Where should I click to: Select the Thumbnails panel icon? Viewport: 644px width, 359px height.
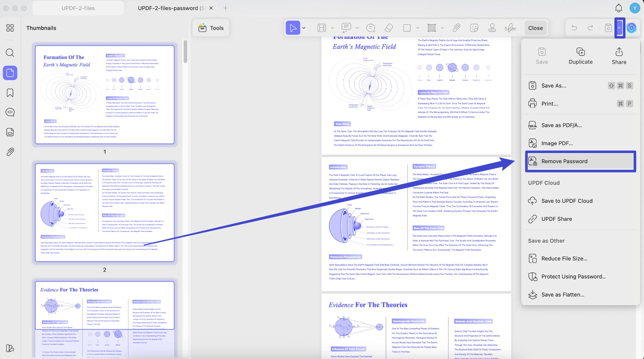pos(10,73)
